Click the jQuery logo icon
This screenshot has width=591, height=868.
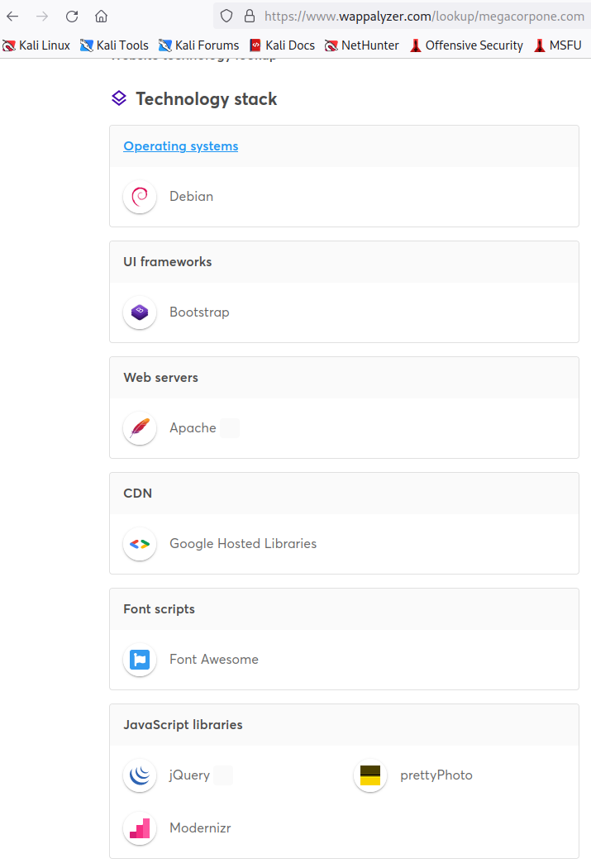[x=140, y=775]
